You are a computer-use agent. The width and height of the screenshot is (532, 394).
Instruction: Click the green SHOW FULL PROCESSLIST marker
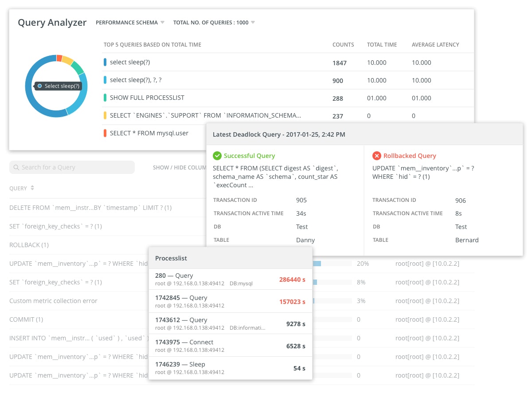click(105, 98)
